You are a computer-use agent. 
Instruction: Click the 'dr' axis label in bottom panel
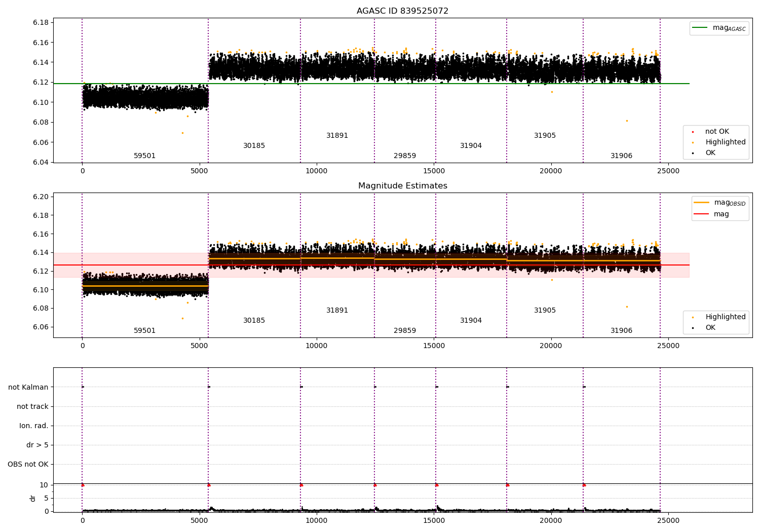point(33,498)
